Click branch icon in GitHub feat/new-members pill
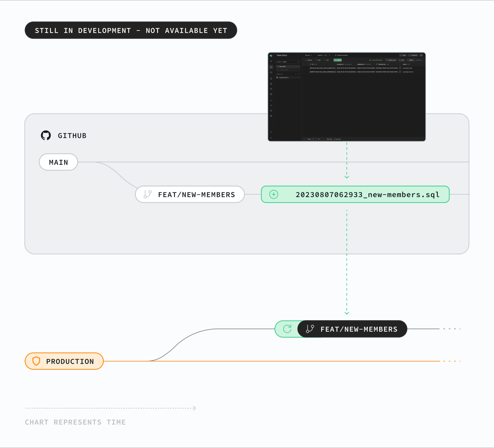 coord(148,194)
